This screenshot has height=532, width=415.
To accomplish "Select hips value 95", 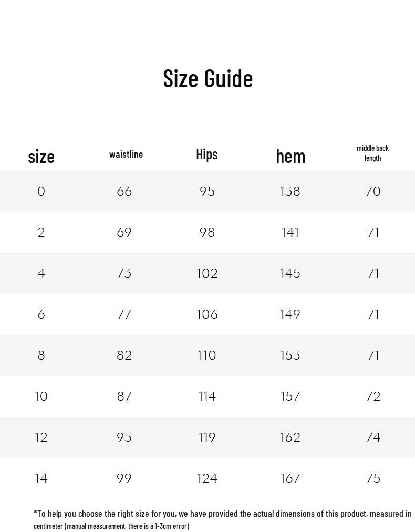I will [207, 191].
